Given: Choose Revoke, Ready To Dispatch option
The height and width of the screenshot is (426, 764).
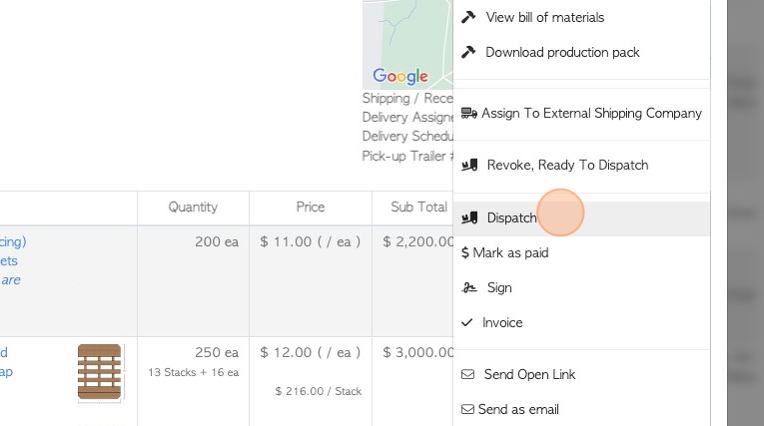Looking at the screenshot, I should [567, 165].
